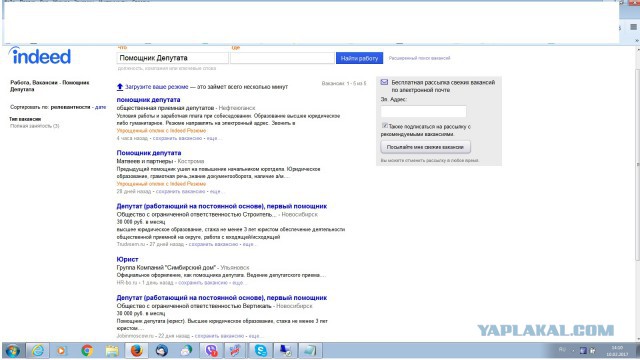
Task: Open Skype from the taskbar
Action: pyautogui.click(x=261, y=351)
